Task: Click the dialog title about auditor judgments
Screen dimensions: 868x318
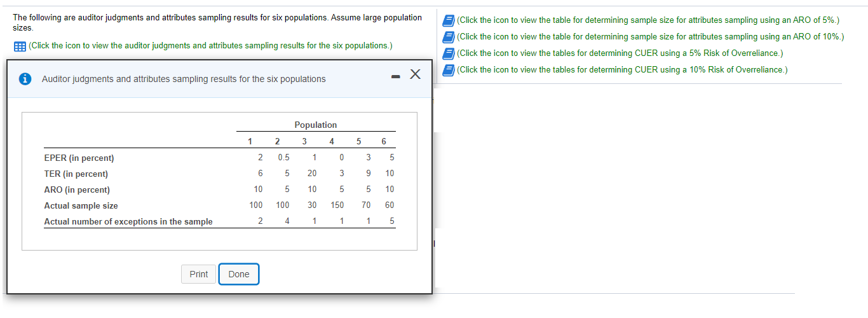Action: tap(184, 79)
